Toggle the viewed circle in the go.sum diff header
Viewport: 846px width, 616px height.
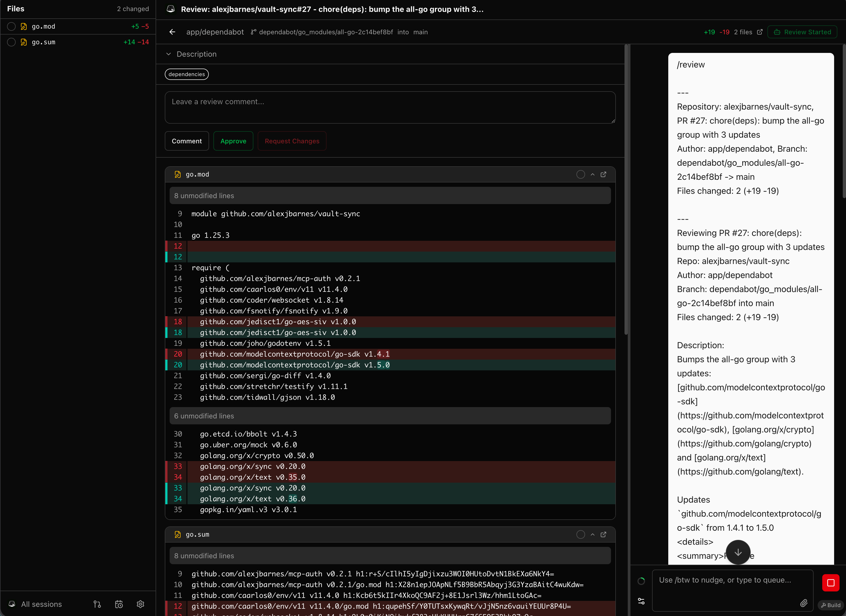[580, 534]
